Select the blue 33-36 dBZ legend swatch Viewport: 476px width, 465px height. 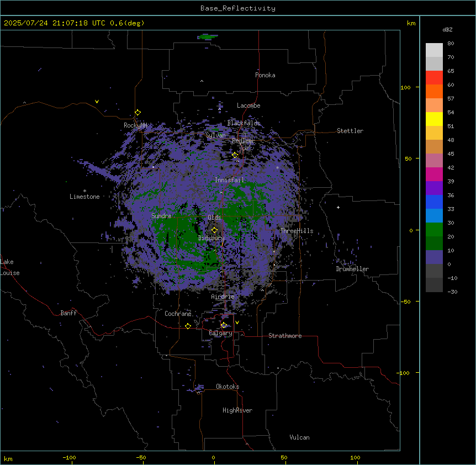click(x=434, y=202)
